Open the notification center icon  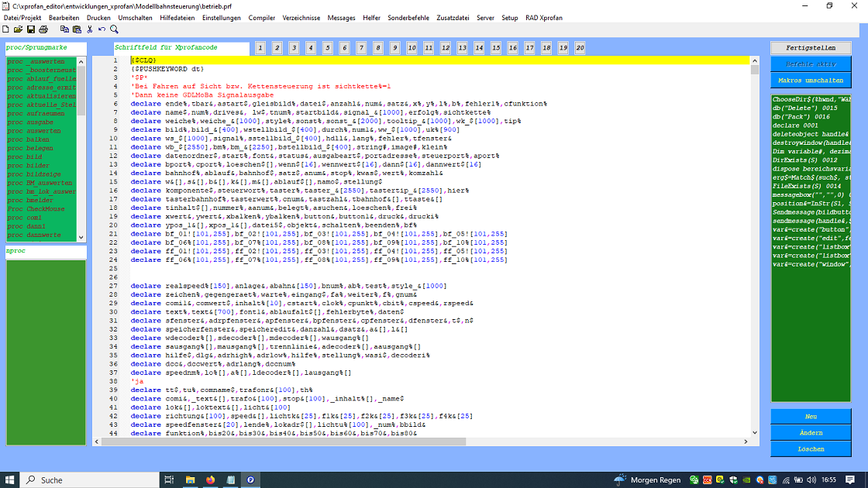pyautogui.click(x=850, y=479)
